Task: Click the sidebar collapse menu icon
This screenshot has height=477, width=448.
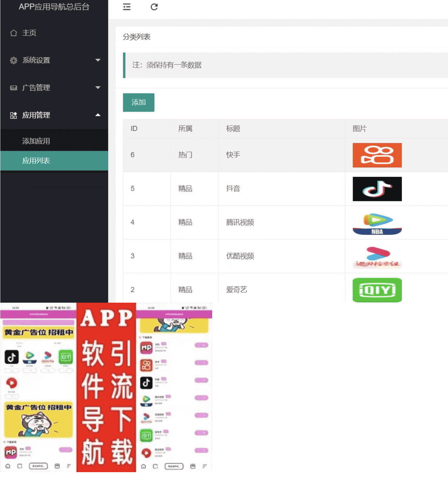Action: [127, 7]
